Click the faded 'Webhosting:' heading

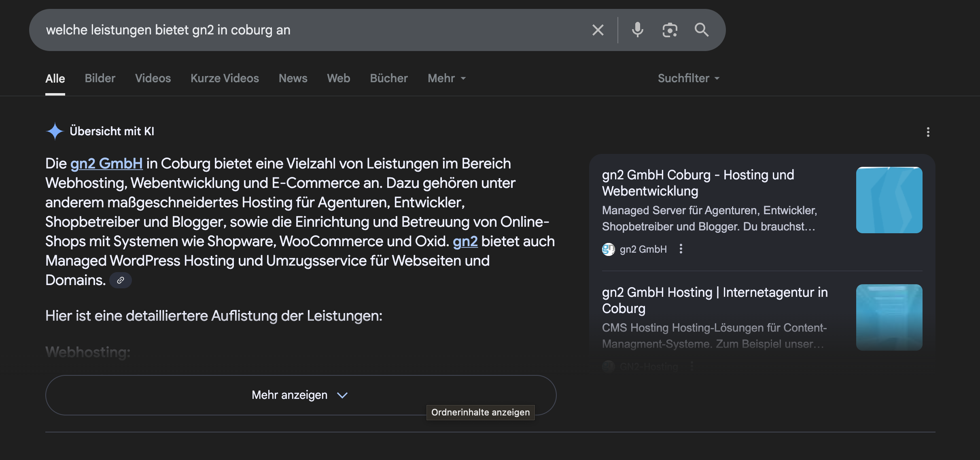pyautogui.click(x=88, y=352)
